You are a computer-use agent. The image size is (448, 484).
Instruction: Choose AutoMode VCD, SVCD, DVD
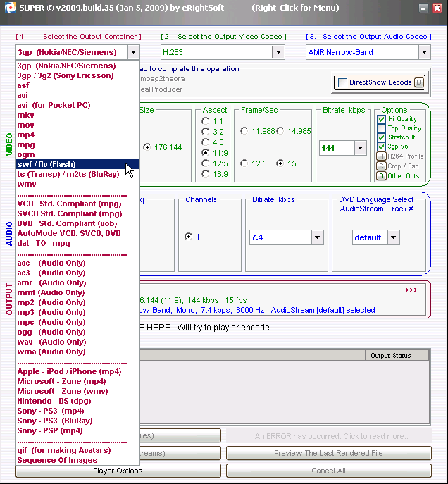pos(77,233)
